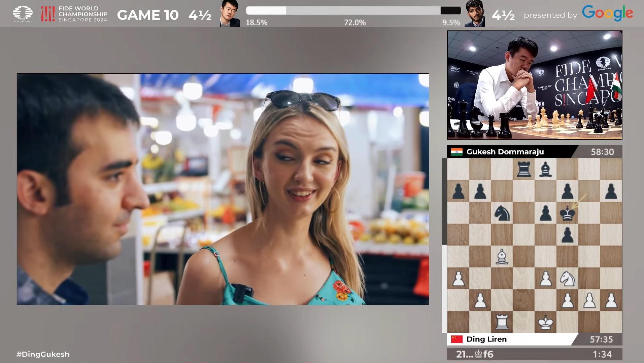Screen dimensions: 644x363
Task: Select the white pawn on g2
Action: tap(589, 300)
